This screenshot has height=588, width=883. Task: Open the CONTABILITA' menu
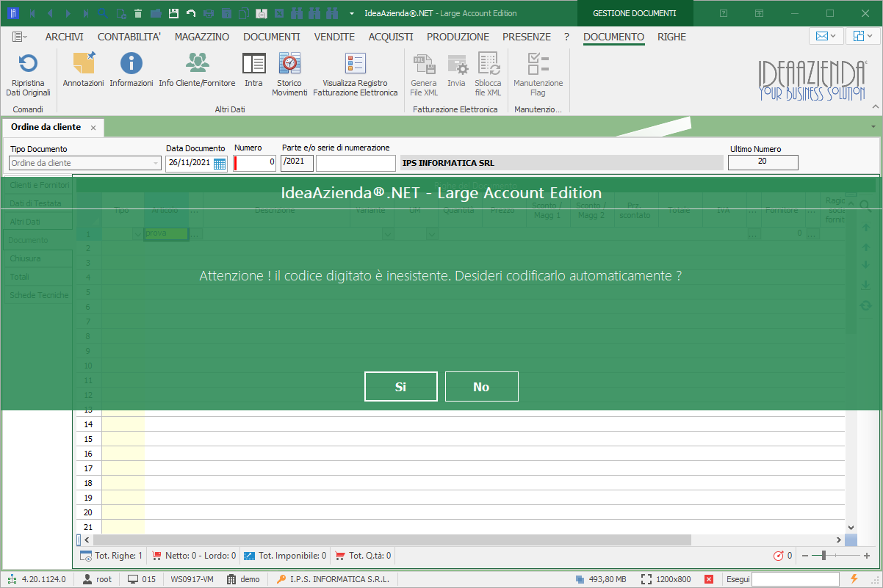point(129,37)
